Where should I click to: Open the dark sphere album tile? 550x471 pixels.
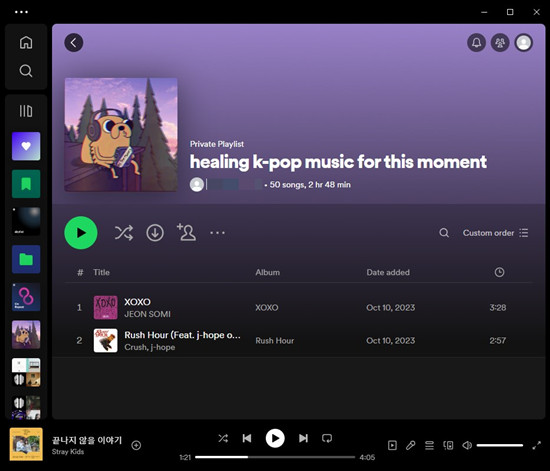tap(26, 221)
